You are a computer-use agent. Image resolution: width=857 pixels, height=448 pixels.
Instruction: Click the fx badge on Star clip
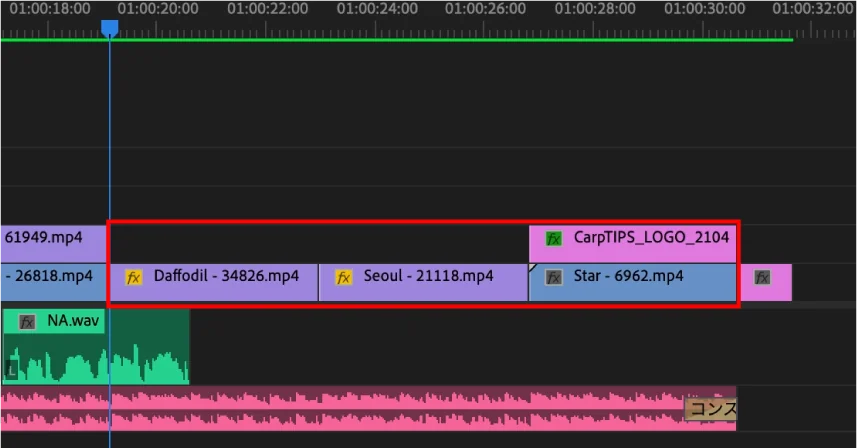point(553,278)
